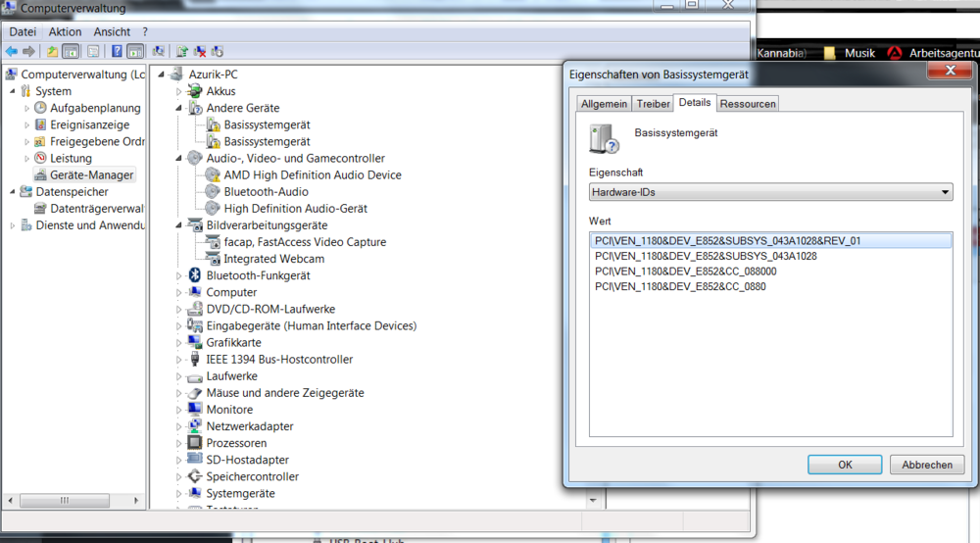
Task: Open the Aktion menu
Action: [66, 32]
